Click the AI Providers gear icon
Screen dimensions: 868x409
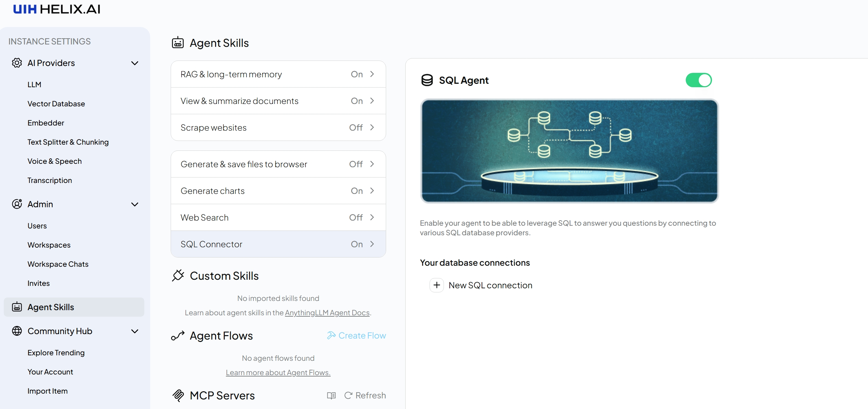[x=16, y=63]
